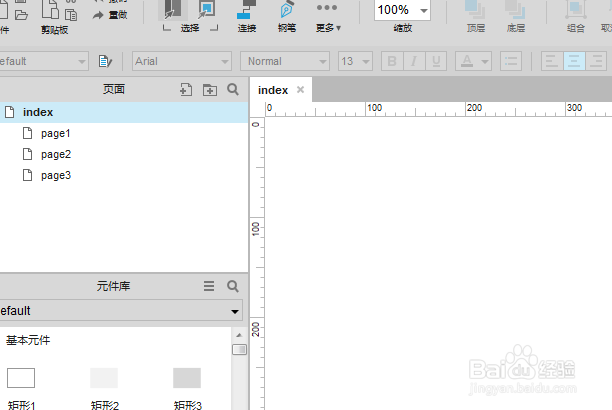Align text right
This screenshot has height=410, width=612.
(x=596, y=61)
